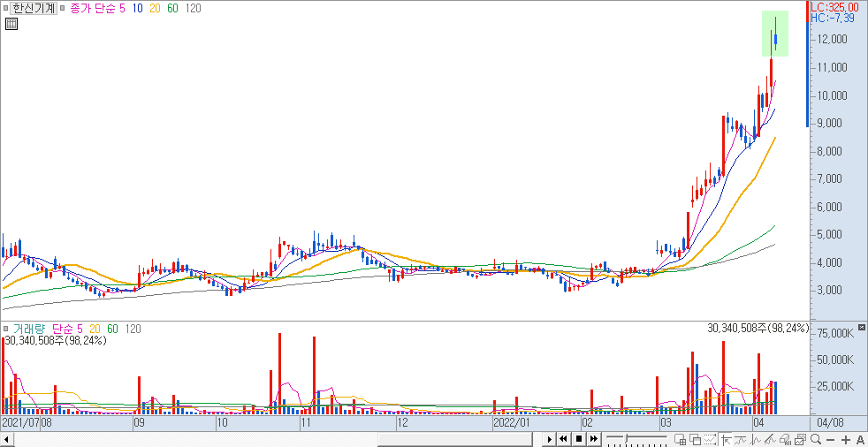Click the chart image save icon
This screenshot has height=447, width=868.
[x=799, y=440]
